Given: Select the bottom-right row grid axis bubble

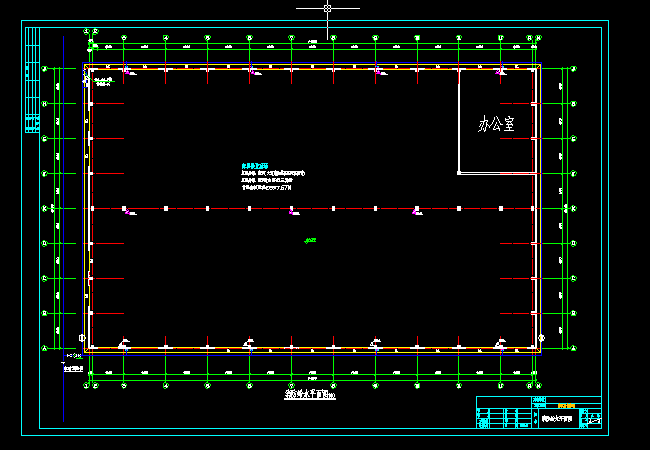Looking at the screenshot, I should (573, 348).
